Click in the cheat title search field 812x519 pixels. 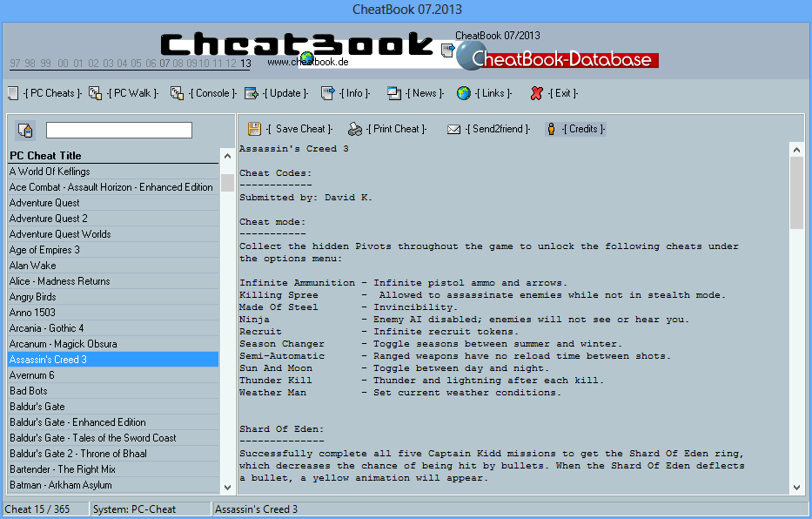click(119, 130)
